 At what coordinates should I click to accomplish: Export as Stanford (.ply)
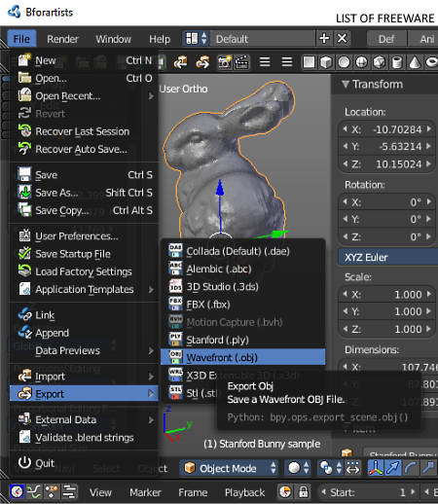(243, 340)
